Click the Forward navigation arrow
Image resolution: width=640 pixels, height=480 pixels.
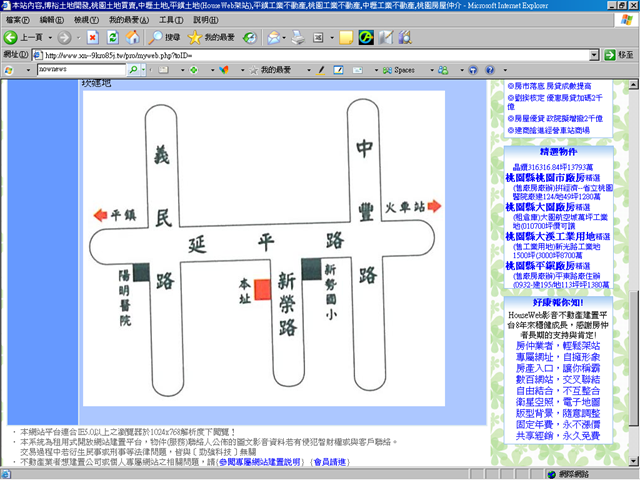[x=64, y=38]
